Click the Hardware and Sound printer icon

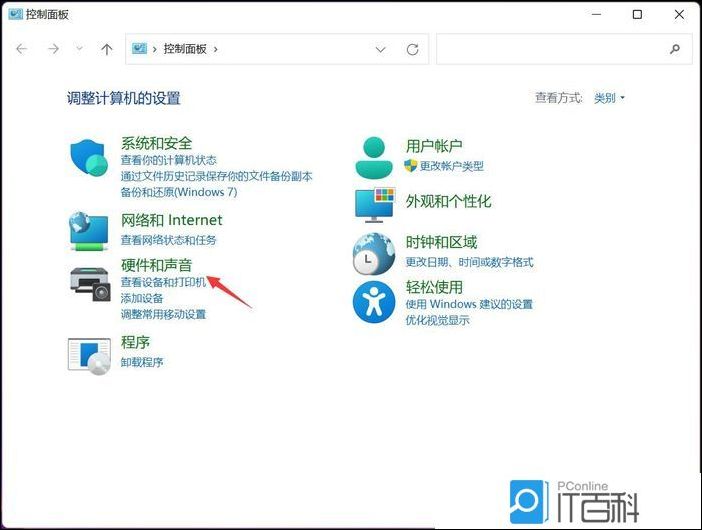click(89, 283)
